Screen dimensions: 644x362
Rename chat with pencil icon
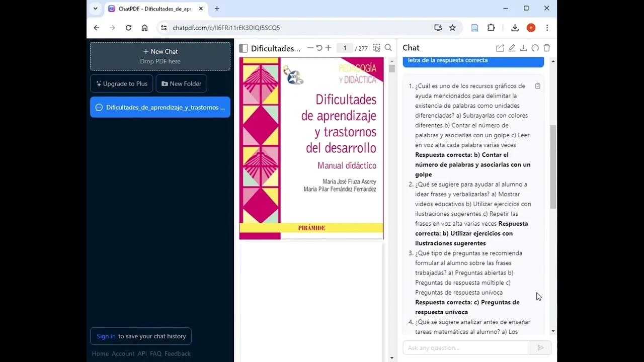click(512, 48)
